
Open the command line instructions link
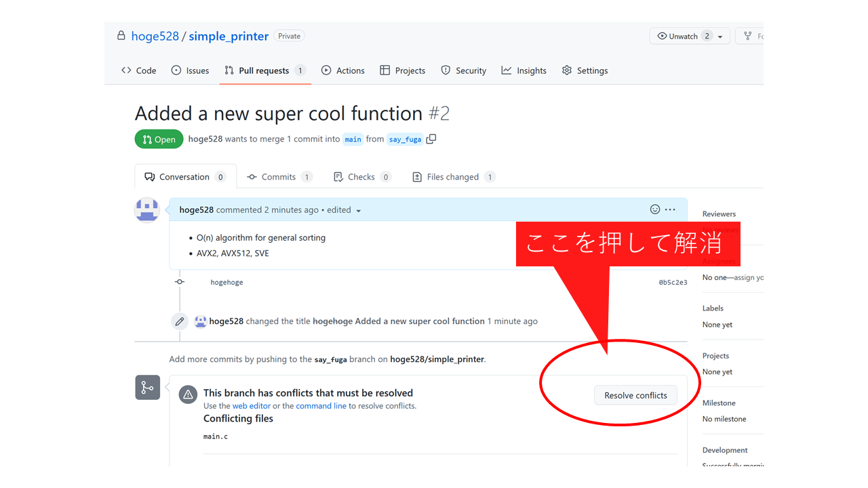click(x=321, y=406)
